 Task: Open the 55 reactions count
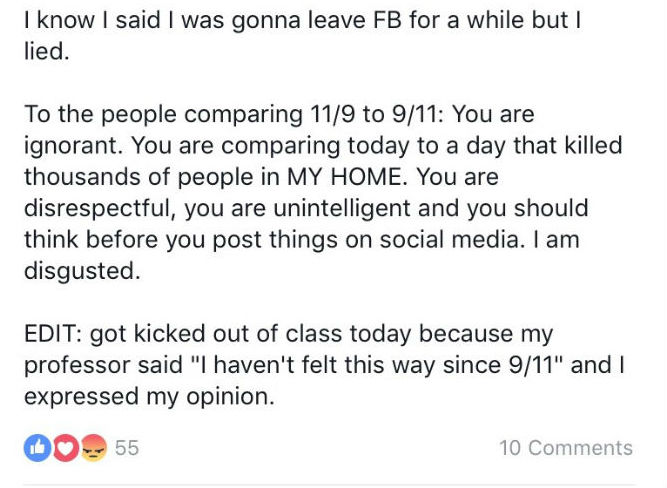[x=127, y=448]
